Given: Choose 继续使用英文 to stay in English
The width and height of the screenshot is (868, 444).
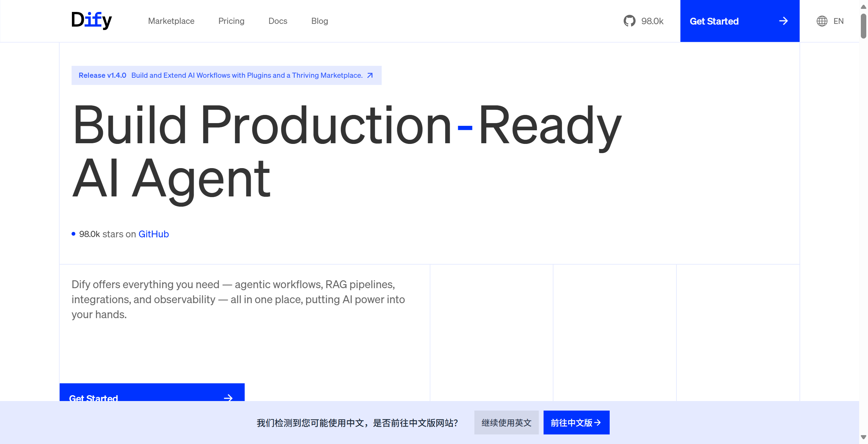Looking at the screenshot, I should pos(506,423).
